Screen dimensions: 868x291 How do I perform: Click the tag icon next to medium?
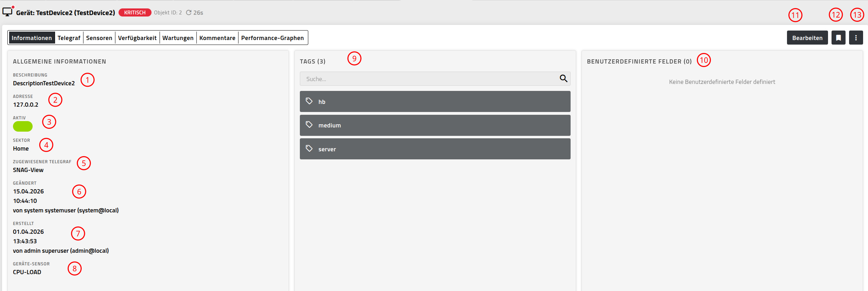pos(309,125)
